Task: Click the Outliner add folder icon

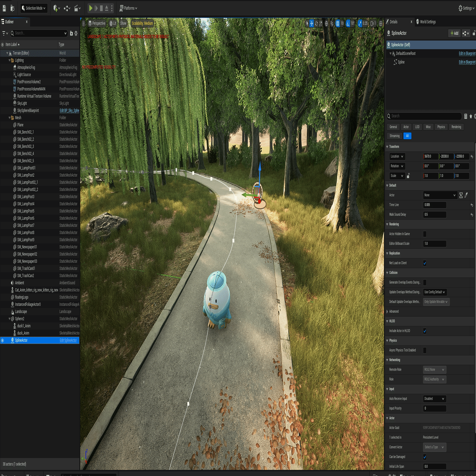Action: tap(71, 33)
